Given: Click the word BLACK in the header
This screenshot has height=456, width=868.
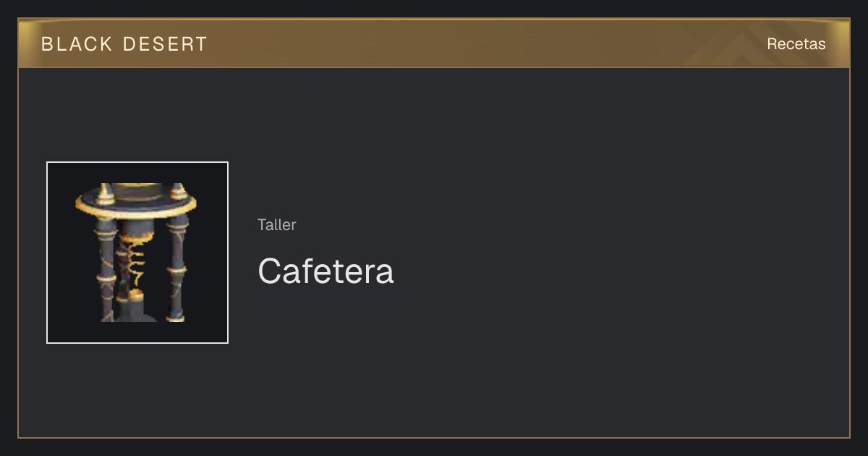Looking at the screenshot, I should click(77, 44).
